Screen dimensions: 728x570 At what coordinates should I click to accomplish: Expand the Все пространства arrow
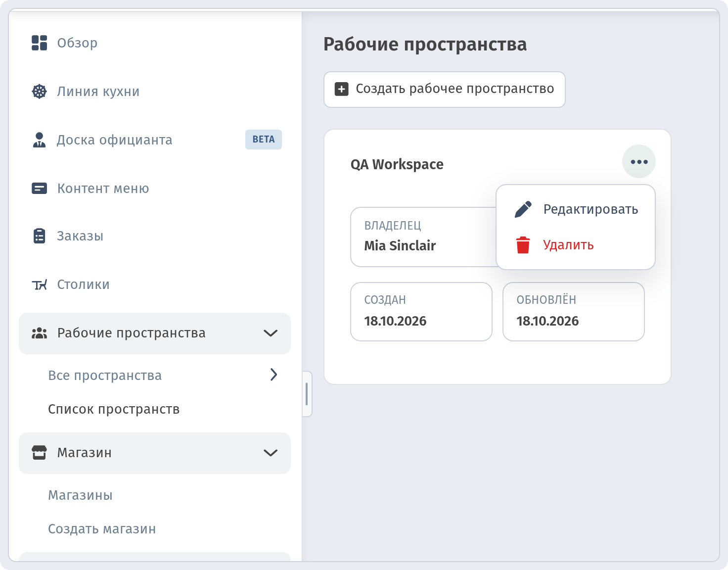tap(273, 375)
